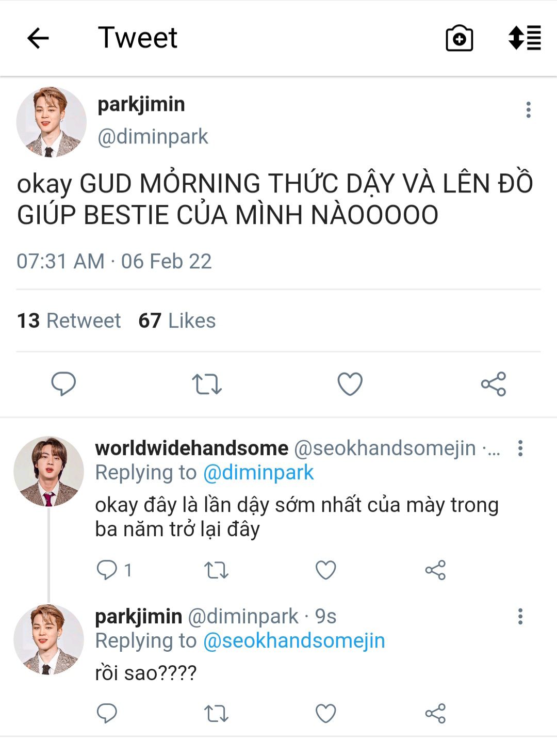Open the @diminpark mention link
Screen dimensions: 557x756
(258, 473)
